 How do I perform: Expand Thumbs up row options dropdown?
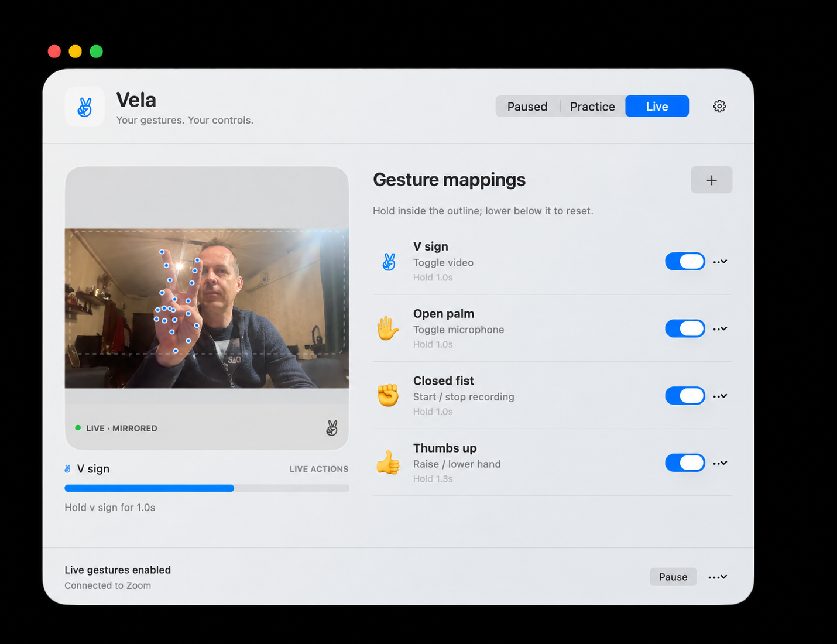point(720,463)
